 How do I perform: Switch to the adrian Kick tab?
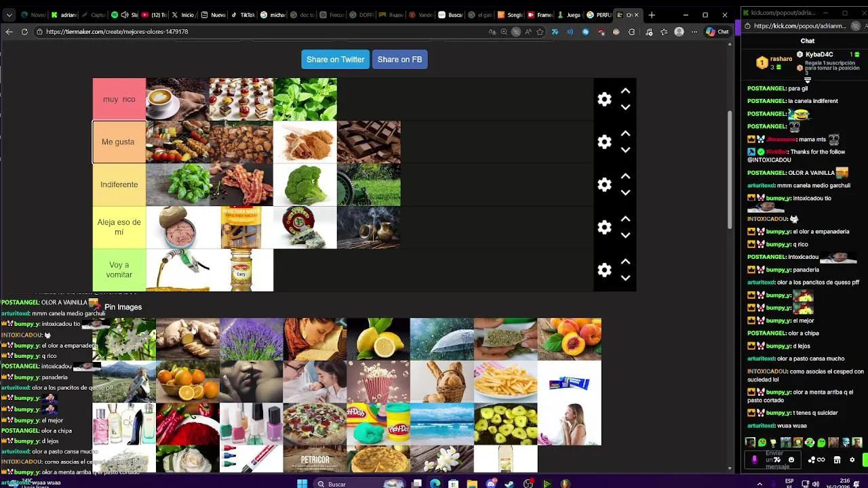pos(64,15)
